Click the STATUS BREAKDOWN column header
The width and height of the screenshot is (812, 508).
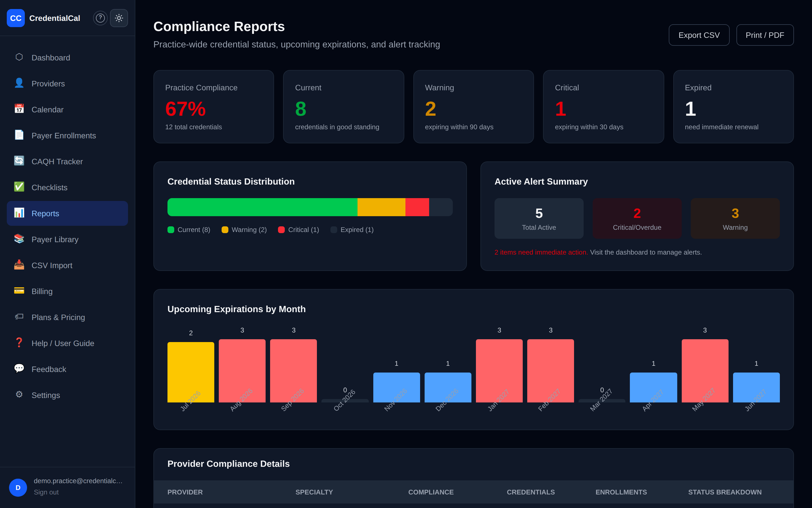tap(725, 492)
